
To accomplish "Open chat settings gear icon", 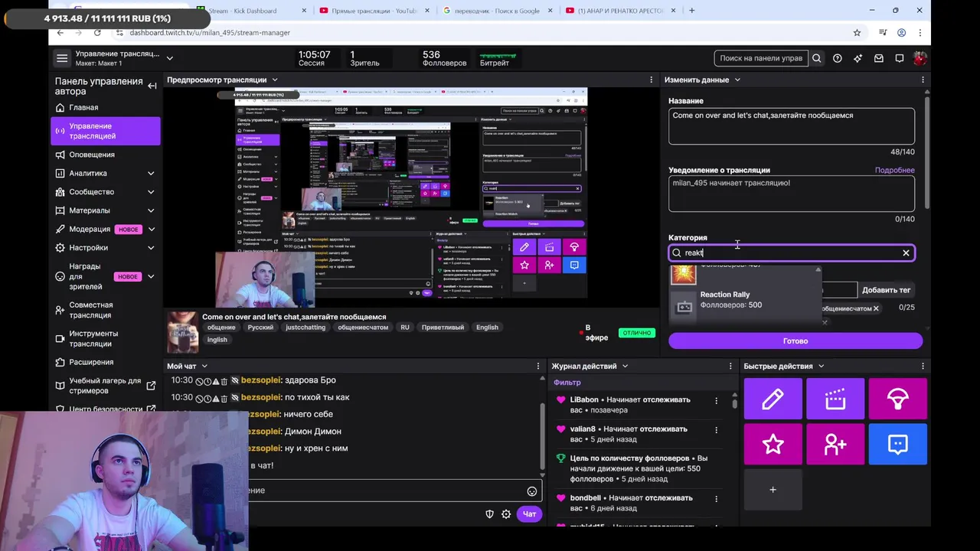I will click(x=506, y=514).
